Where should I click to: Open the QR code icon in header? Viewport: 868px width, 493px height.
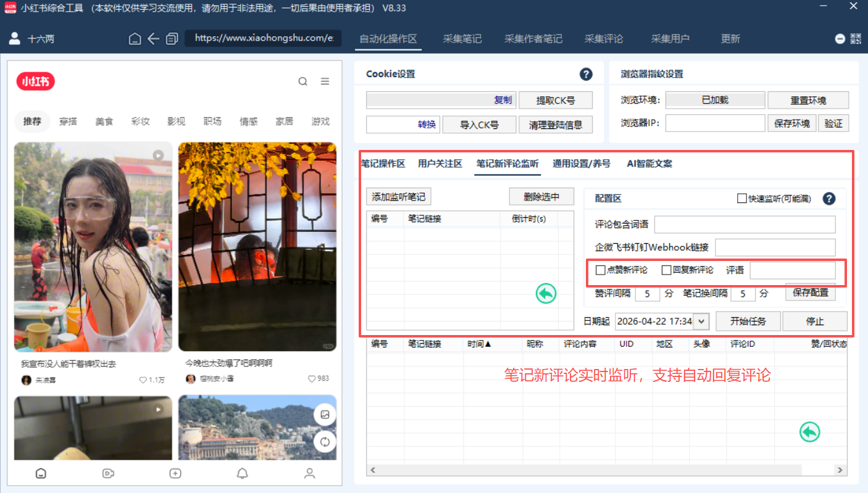(856, 39)
